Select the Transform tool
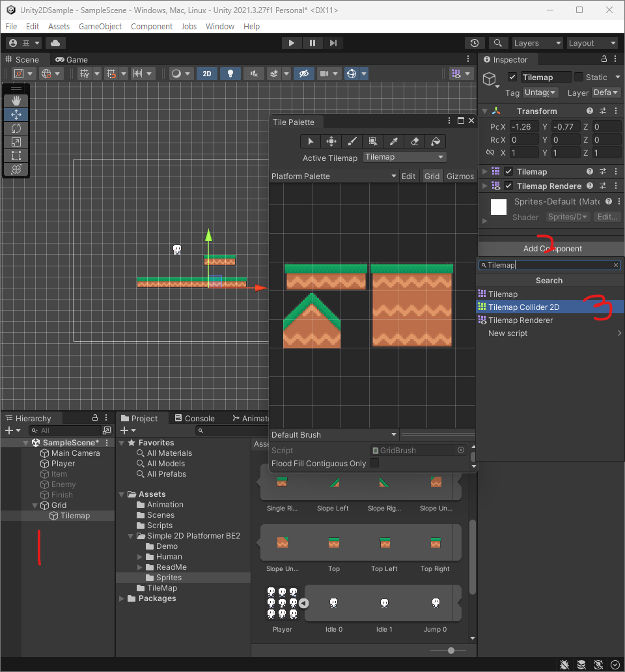 (x=16, y=169)
